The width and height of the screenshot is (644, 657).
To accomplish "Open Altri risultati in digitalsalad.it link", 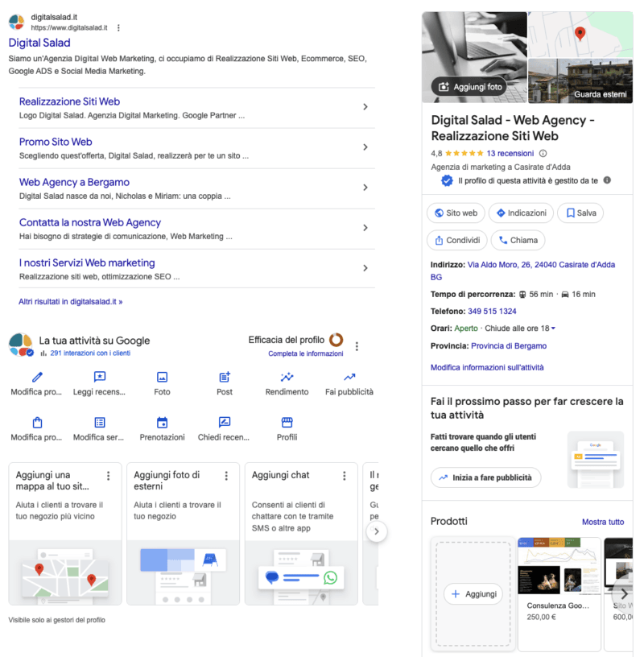I will tap(70, 302).
